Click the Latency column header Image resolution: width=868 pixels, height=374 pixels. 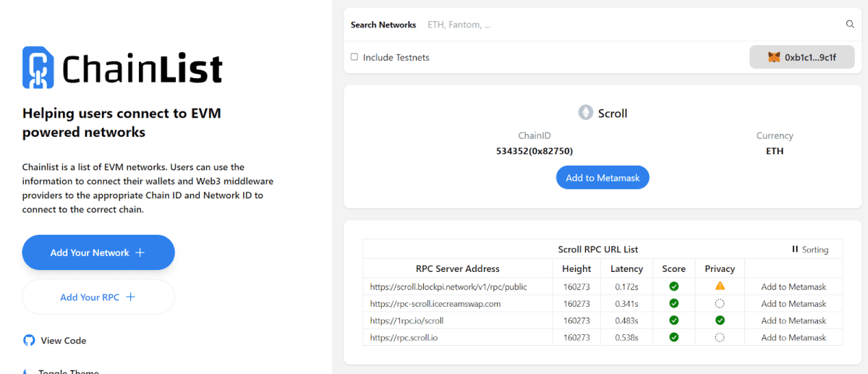(x=626, y=269)
